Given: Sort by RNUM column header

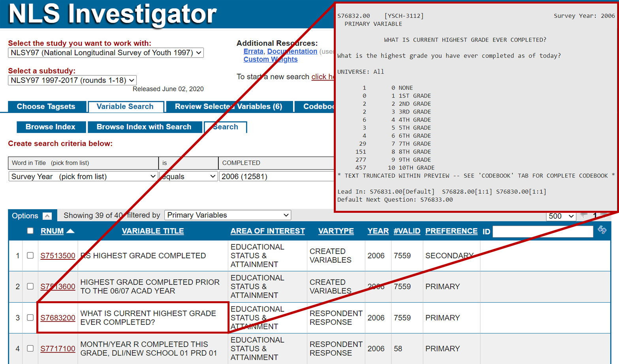Looking at the screenshot, I should point(52,231).
